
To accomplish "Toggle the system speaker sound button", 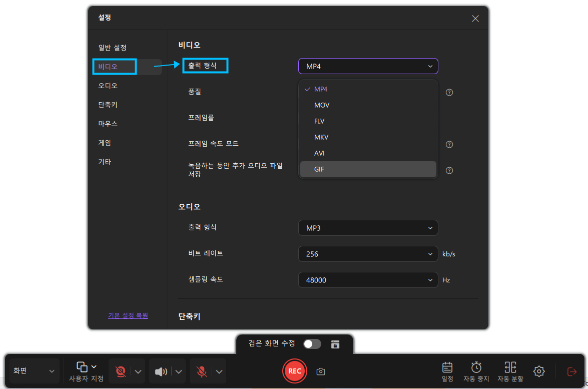I will [x=161, y=371].
